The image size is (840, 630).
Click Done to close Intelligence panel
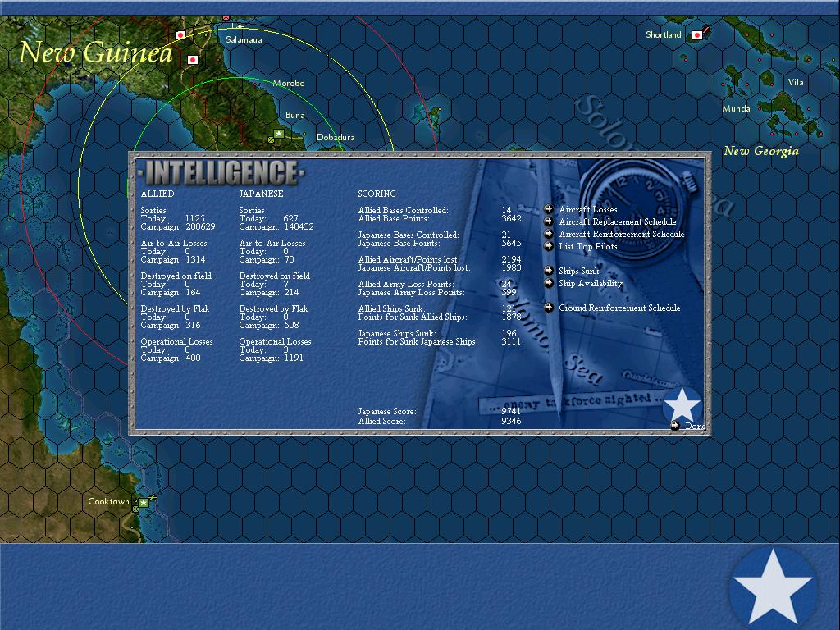tap(695, 426)
